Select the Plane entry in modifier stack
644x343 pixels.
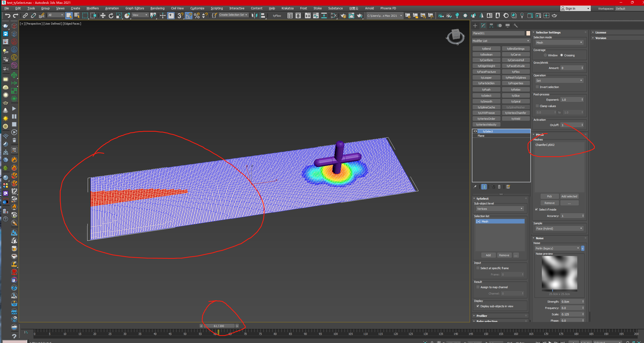501,136
